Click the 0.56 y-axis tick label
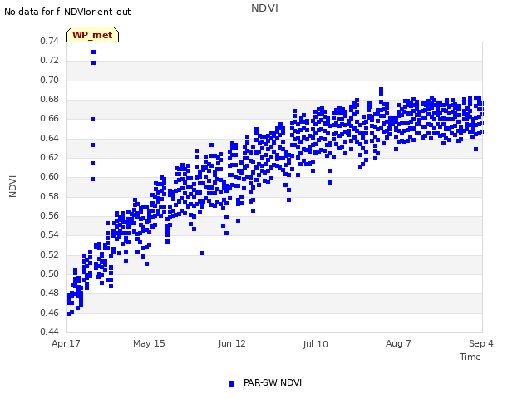The width and height of the screenshot is (532, 399). [50, 215]
